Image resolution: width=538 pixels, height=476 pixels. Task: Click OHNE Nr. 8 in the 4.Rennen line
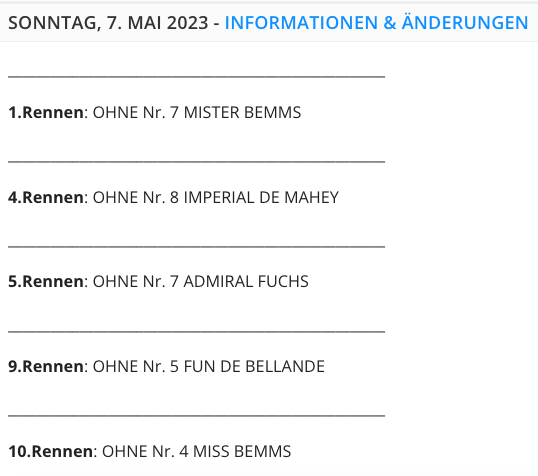pyautogui.click(x=136, y=197)
